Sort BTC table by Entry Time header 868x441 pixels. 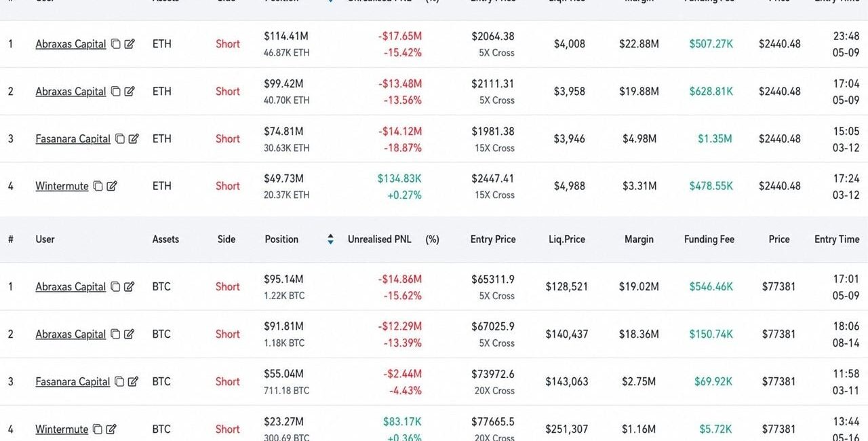837,239
